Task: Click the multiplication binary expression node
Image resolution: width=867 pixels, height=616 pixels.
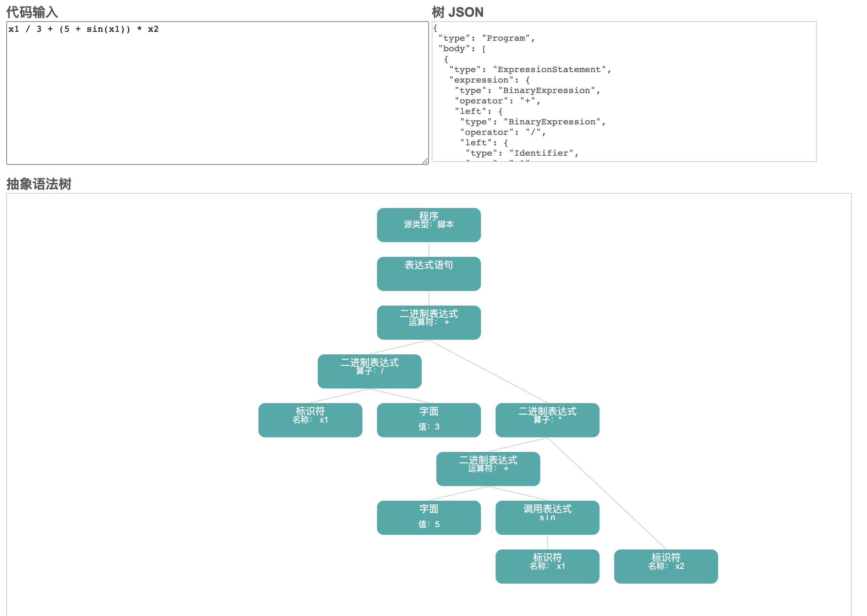Action: [x=547, y=420]
